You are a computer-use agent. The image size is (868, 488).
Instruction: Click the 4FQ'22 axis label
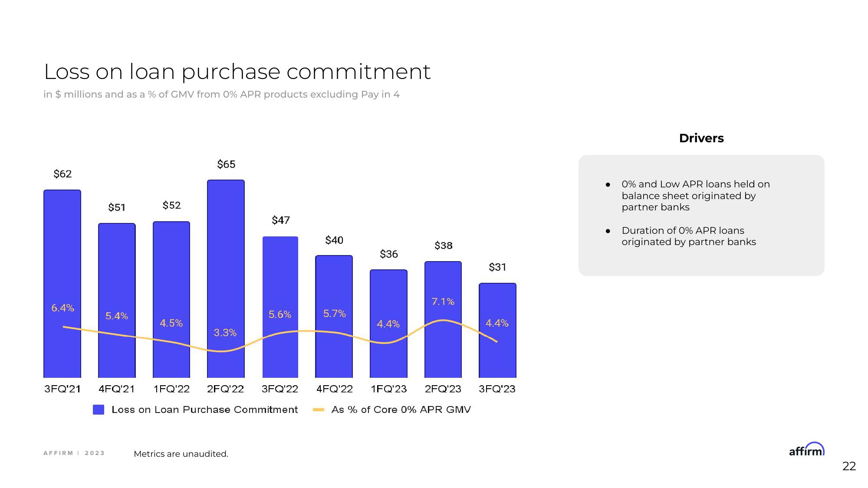click(x=335, y=389)
